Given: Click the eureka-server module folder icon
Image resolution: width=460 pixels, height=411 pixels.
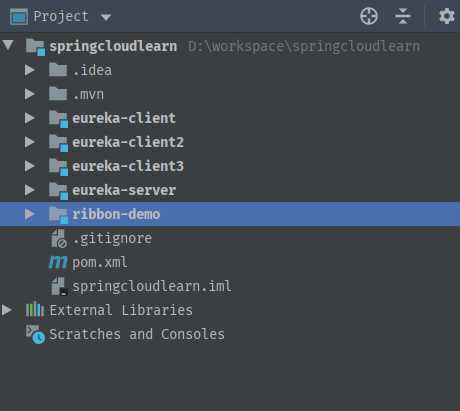Looking at the screenshot, I should (x=59, y=191).
